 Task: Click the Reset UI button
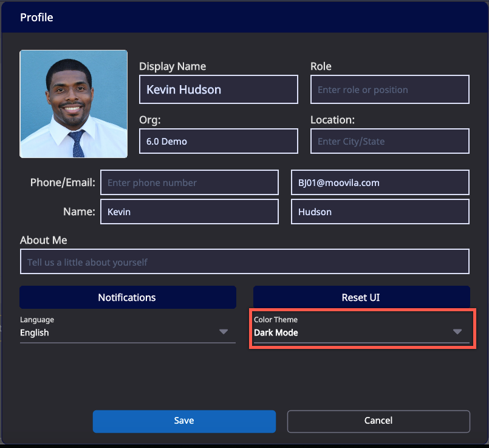coord(361,297)
